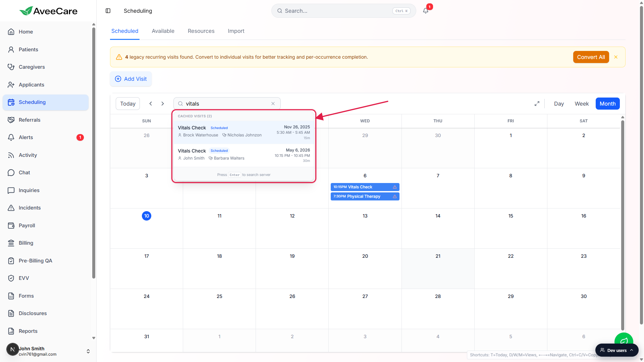Open the green leaf assistant button
This screenshot has height=362, width=644.
click(624, 339)
